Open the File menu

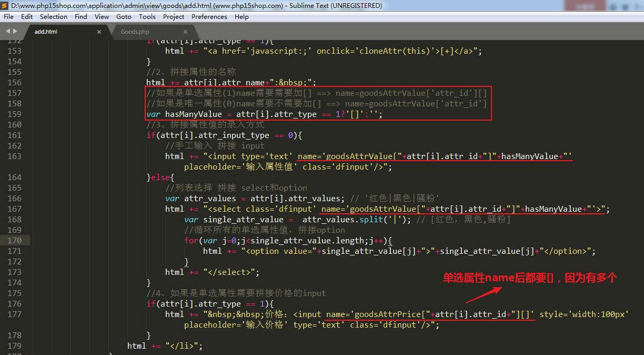pyautogui.click(x=8, y=17)
